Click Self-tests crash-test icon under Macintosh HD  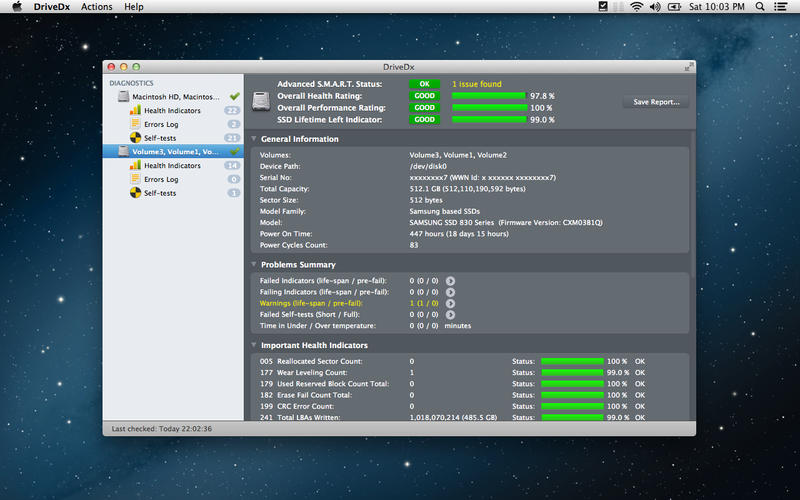coord(135,138)
